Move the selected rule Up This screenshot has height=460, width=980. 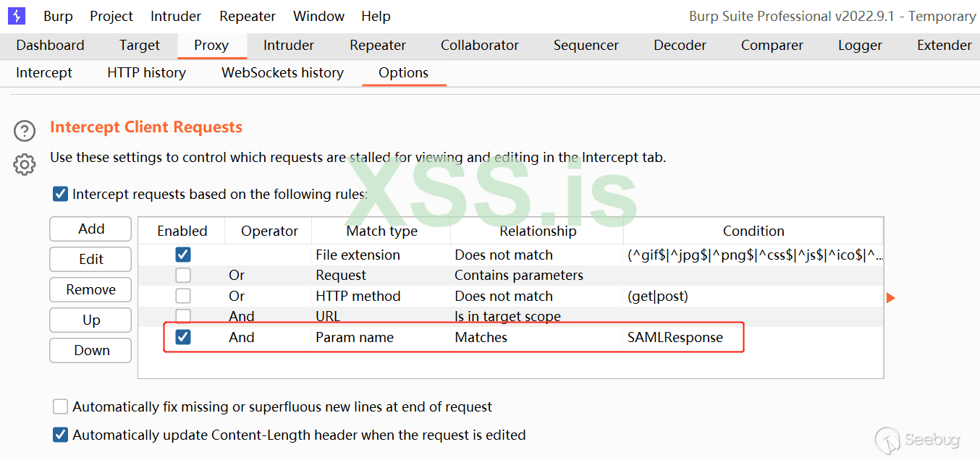tap(91, 320)
